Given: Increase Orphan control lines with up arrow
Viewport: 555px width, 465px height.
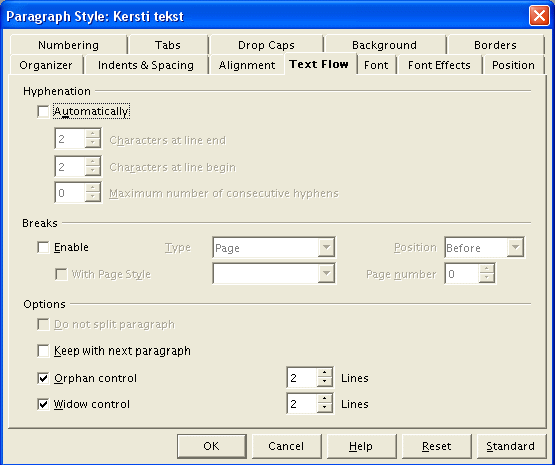Looking at the screenshot, I should [325, 373].
